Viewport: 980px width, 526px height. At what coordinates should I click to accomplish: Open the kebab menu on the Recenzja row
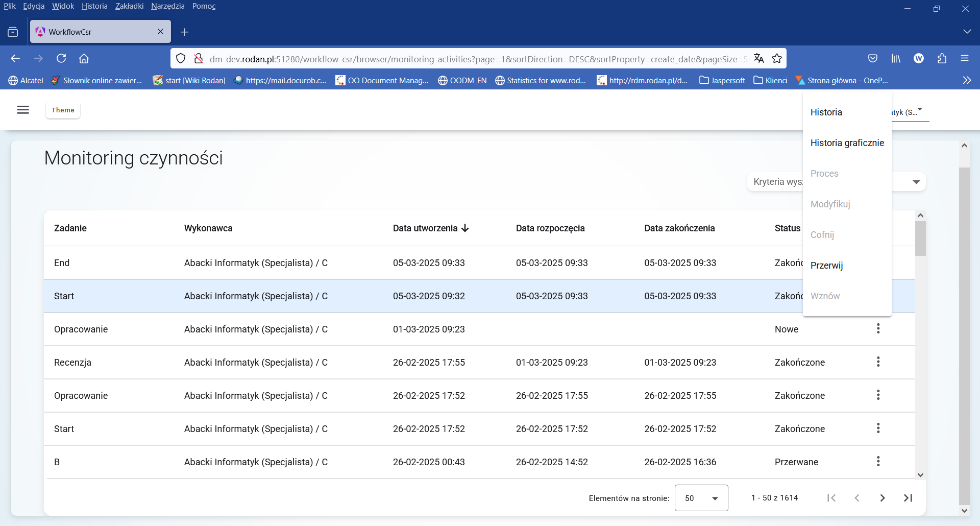(x=878, y=362)
